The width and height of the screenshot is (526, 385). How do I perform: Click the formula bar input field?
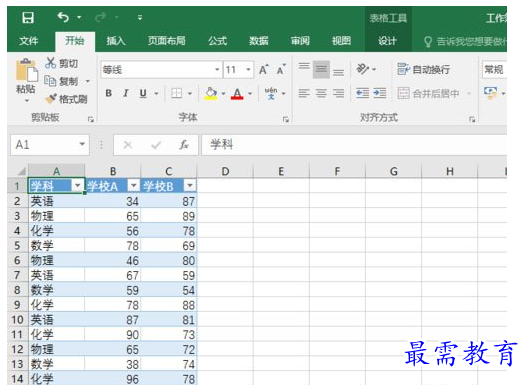point(354,145)
